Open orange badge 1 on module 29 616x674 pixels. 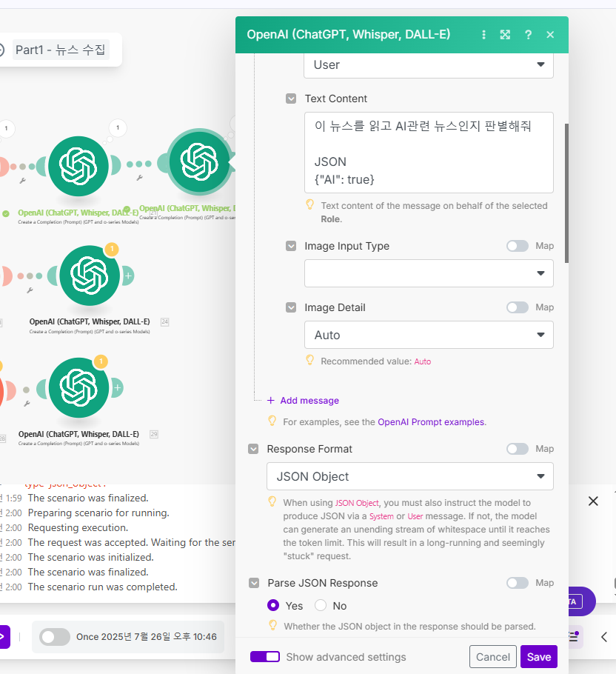click(101, 361)
